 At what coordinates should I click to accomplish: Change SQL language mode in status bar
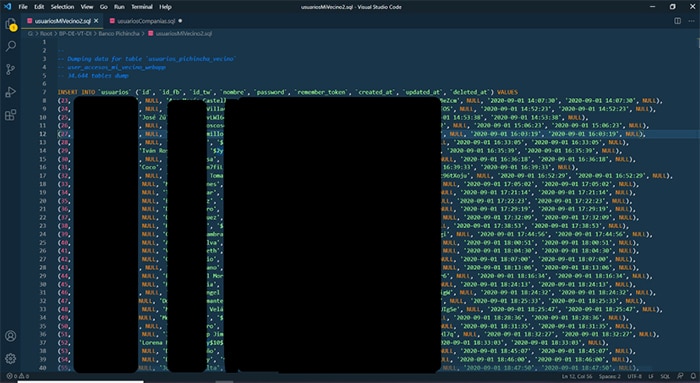(665, 376)
